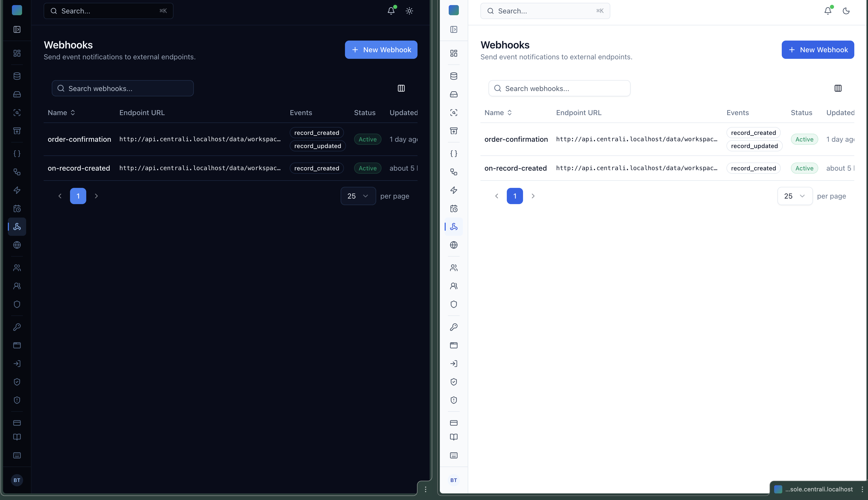The width and height of the screenshot is (868, 500).
Task: Click the BT user avatar in light sidebar
Action: pyautogui.click(x=454, y=480)
